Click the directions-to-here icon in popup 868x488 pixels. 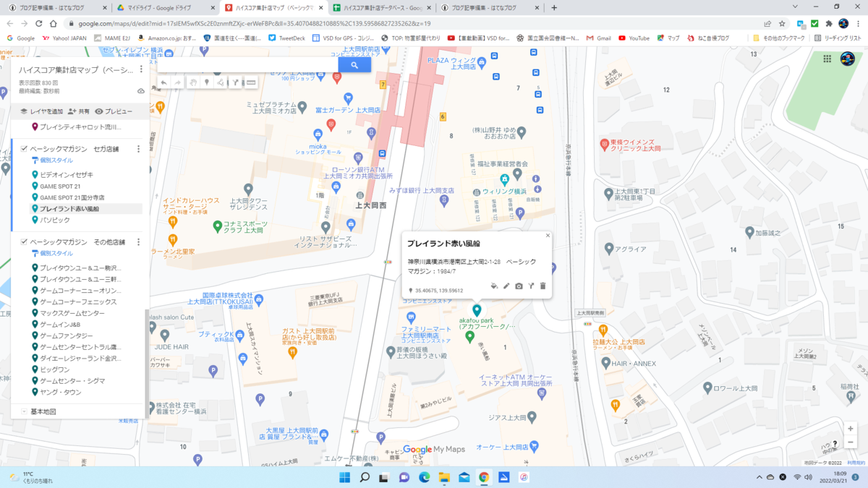tap(531, 286)
